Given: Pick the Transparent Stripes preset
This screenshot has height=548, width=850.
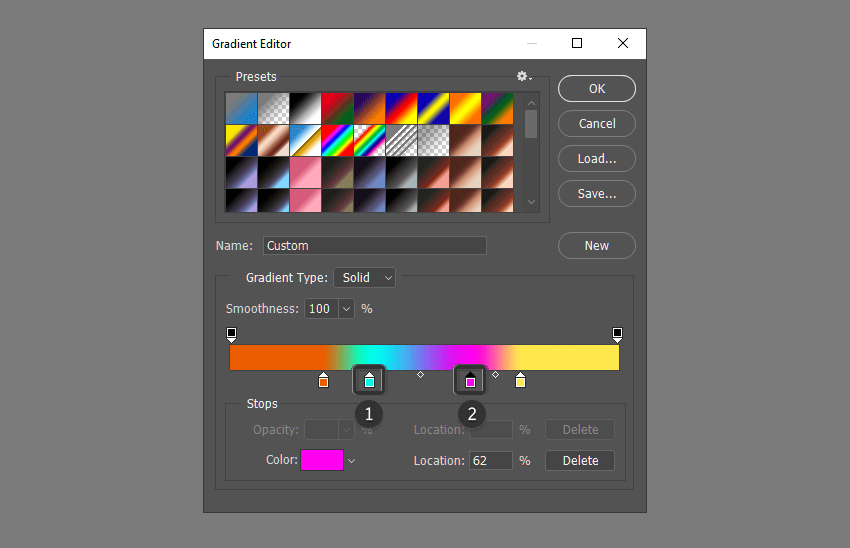Looking at the screenshot, I should 402,140.
